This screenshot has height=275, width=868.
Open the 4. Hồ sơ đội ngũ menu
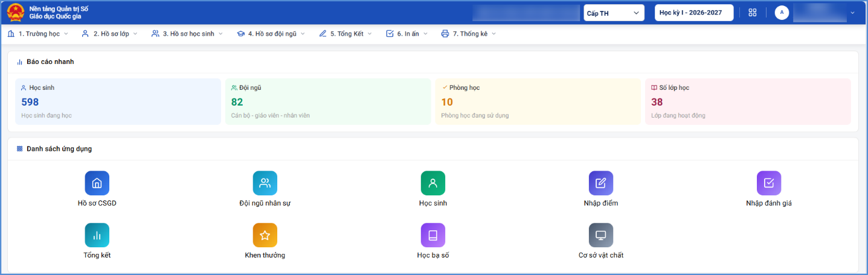(x=271, y=34)
